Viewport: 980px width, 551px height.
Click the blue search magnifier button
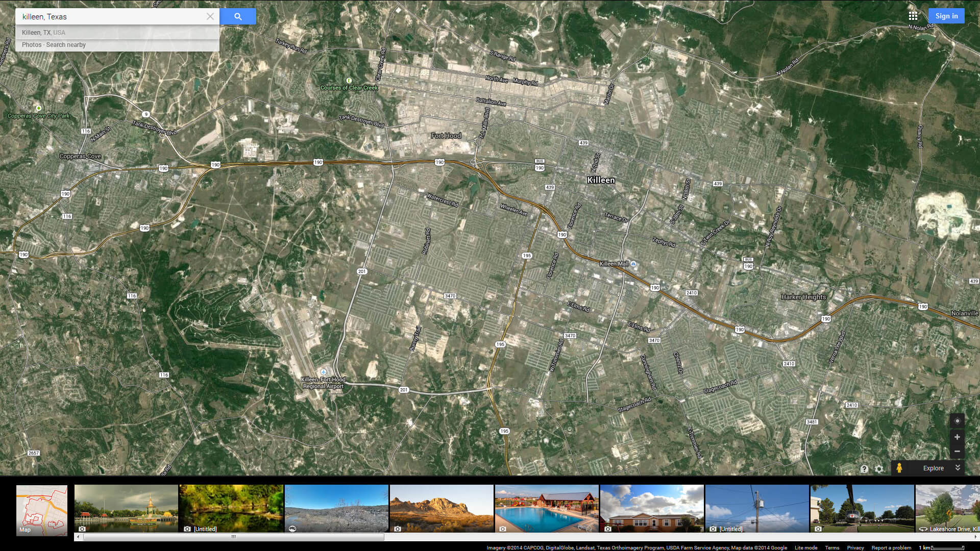238,16
